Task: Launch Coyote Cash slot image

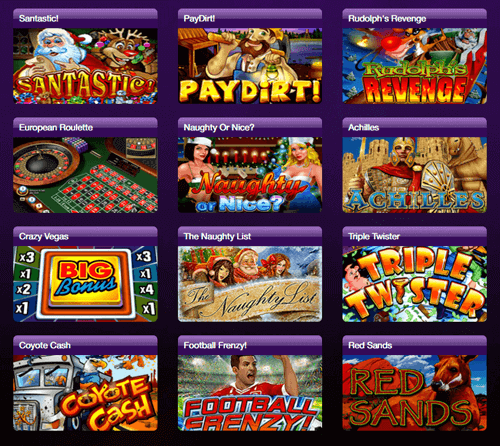Action: 85,393
